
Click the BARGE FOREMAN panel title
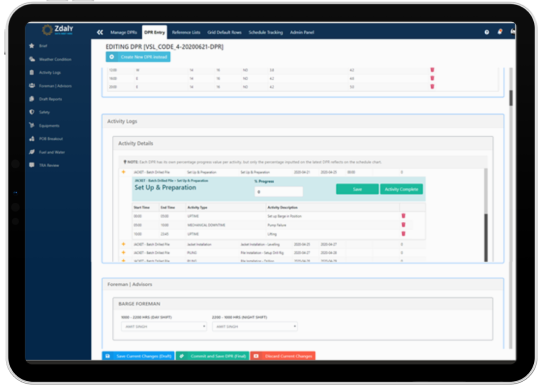139,303
